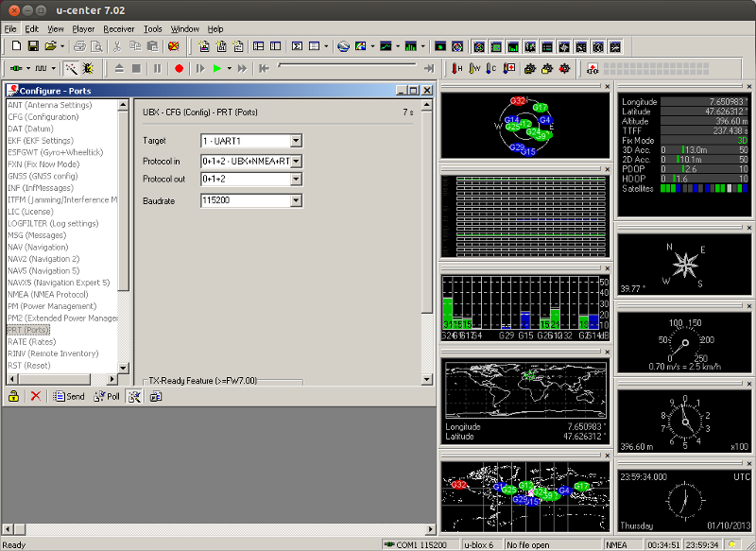Click the fast forward double-arrow button
The image size is (756, 551).
pyautogui.click(x=242, y=68)
